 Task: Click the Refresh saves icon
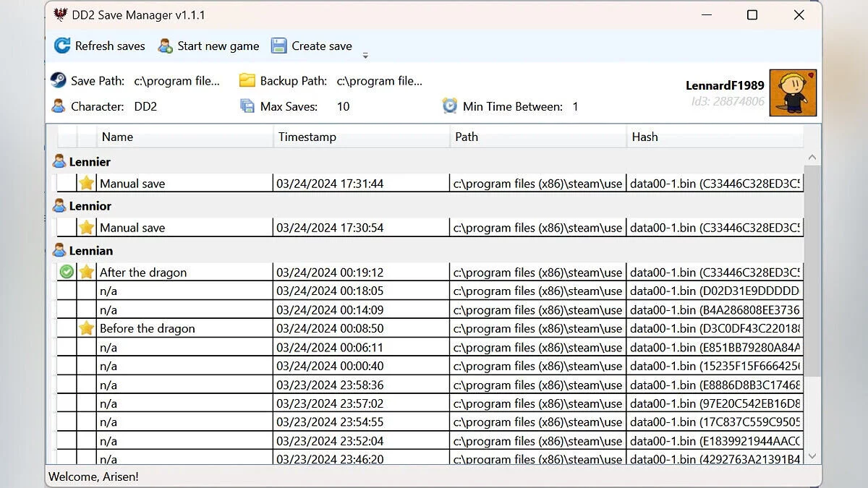62,46
